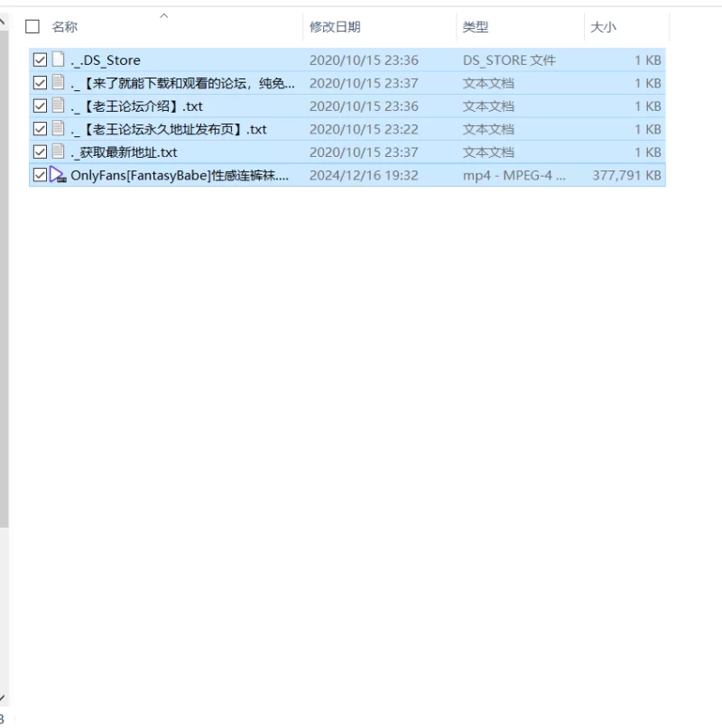Screen dimensions: 722x728
Task: Click the ._.DS_Store blank file icon
Action: pos(58,60)
